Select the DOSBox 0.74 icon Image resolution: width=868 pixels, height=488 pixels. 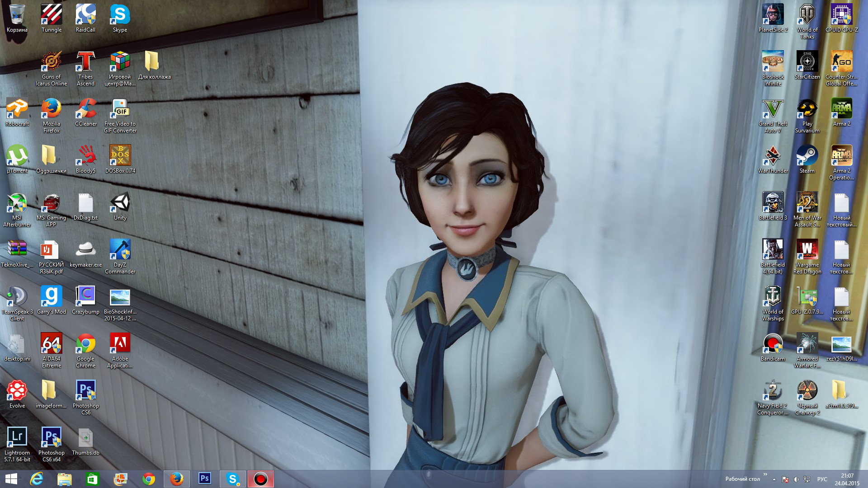point(120,159)
